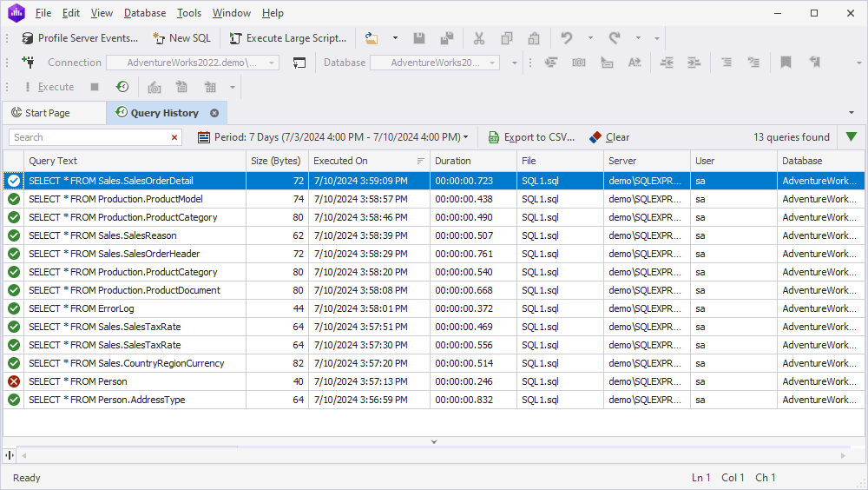Click Execute Large Script button
This screenshot has height=490, width=868.
tap(288, 38)
